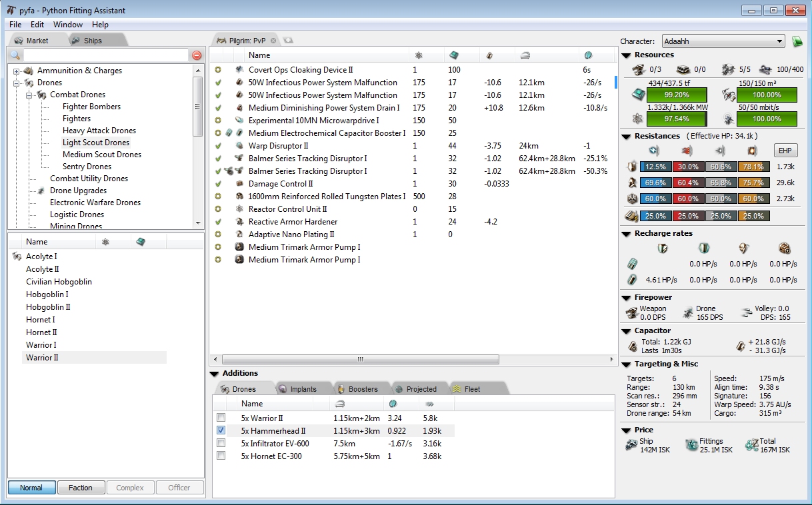This screenshot has width=812, height=505.
Task: Toggle state of Medium Diminishing Power System Drain I
Action: tap(217, 108)
